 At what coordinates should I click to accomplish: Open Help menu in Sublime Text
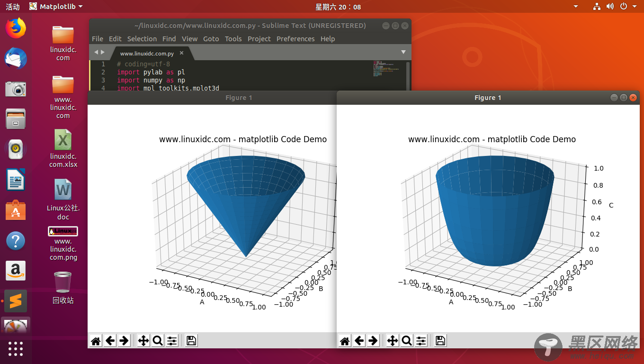328,39
